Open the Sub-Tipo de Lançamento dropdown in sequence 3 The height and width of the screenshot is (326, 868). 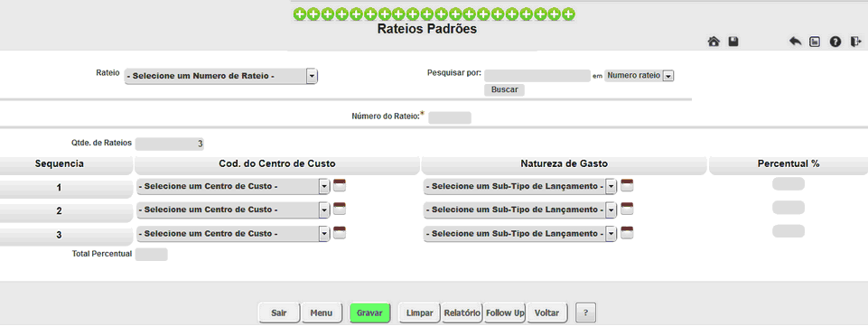(x=519, y=234)
